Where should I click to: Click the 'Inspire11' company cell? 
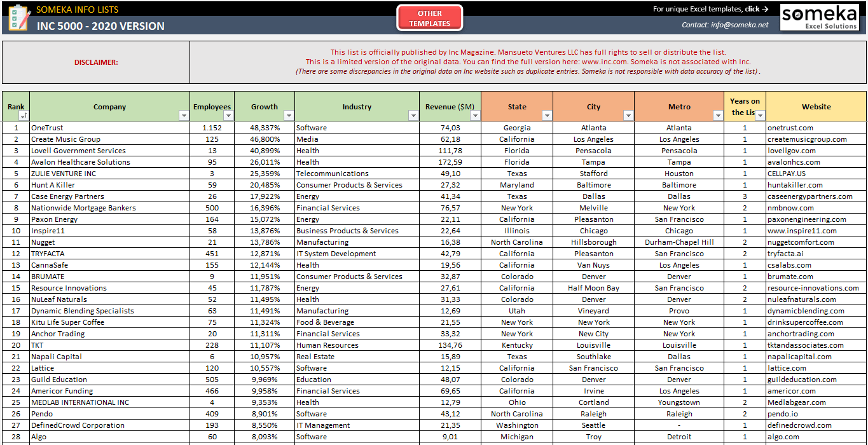click(110, 231)
